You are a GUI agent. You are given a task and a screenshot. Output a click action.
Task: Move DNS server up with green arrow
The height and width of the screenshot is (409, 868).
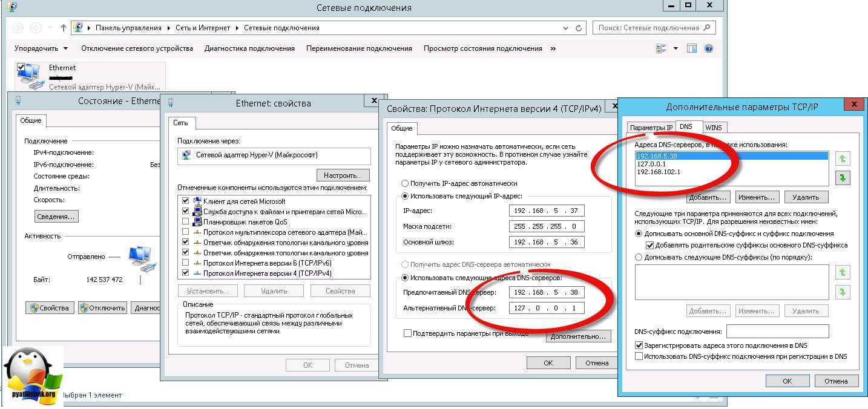pyautogui.click(x=842, y=159)
